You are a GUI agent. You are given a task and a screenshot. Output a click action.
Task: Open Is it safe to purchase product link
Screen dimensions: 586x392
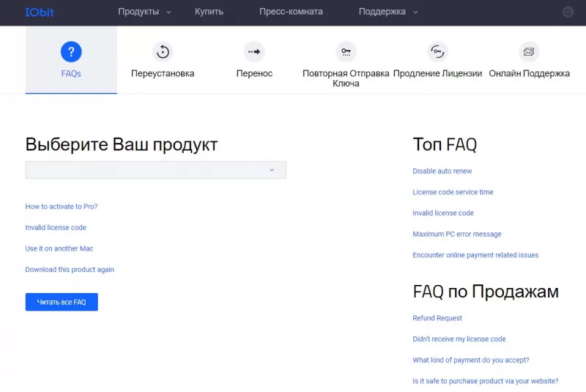pos(486,381)
